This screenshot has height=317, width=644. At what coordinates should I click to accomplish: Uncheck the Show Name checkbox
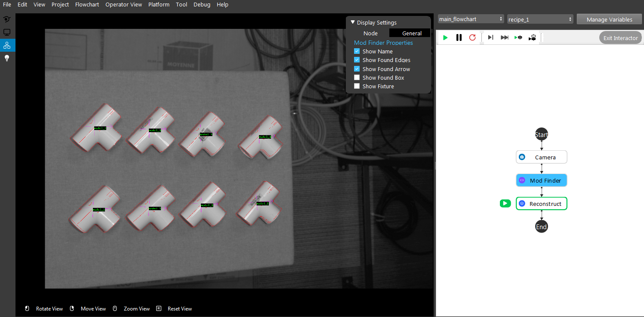click(357, 51)
